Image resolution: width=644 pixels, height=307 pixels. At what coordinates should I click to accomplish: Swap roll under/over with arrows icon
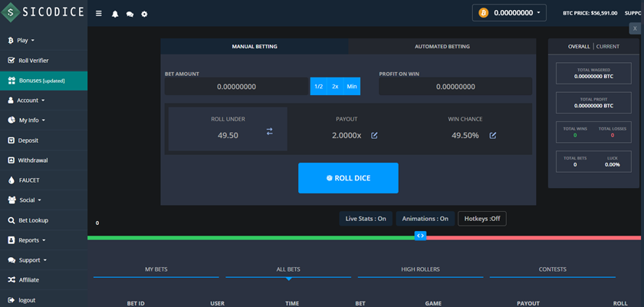pos(269,131)
